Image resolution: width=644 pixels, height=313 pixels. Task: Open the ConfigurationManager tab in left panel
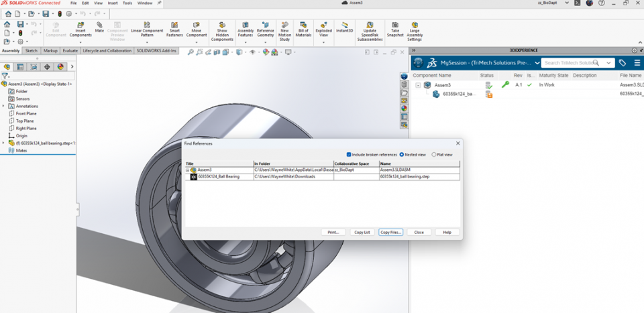(x=34, y=67)
